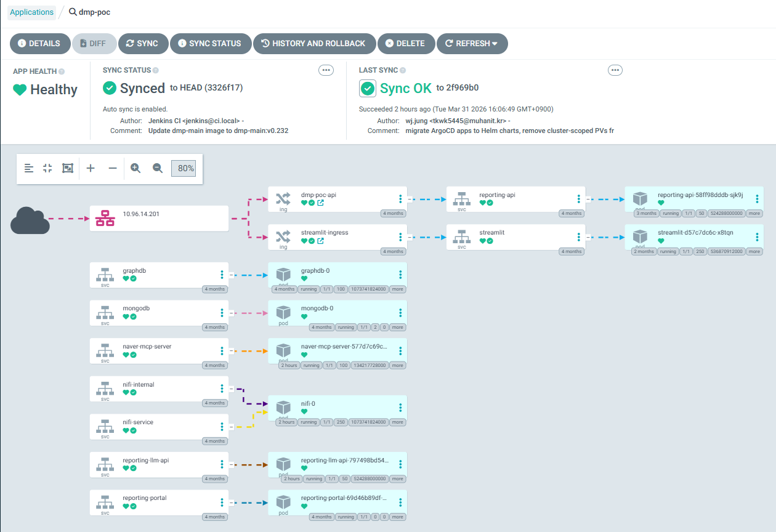776x532 pixels.
Task: Open the SYNC STATUS toolbar item
Action: (x=210, y=44)
